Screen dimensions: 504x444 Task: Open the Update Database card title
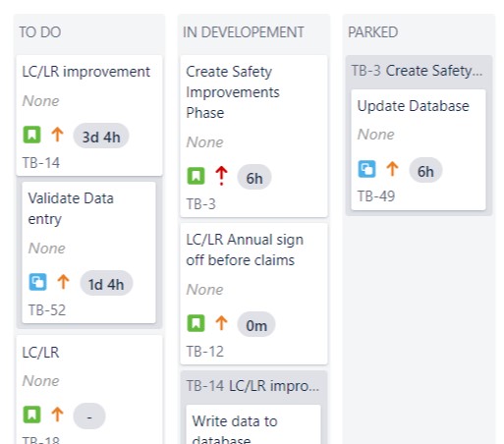click(x=414, y=106)
